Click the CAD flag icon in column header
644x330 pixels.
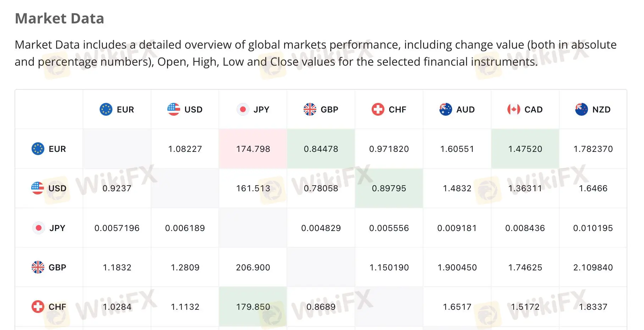[x=514, y=109]
